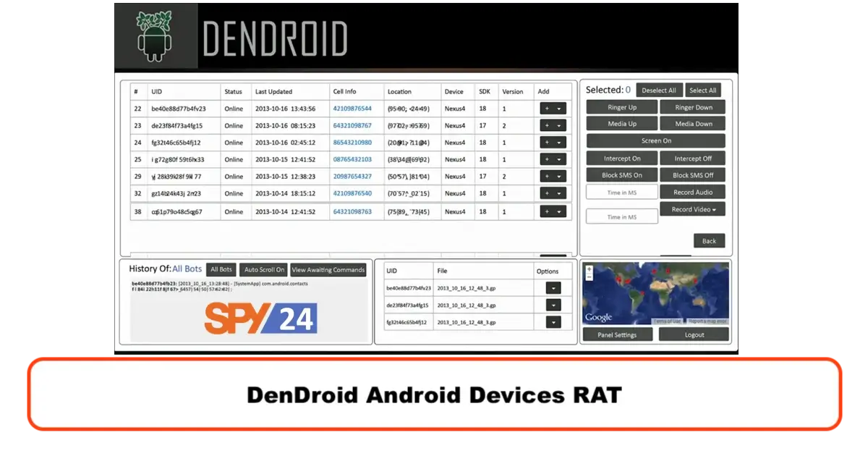Click the Back button
Screen dimensions: 868x456
click(x=709, y=241)
